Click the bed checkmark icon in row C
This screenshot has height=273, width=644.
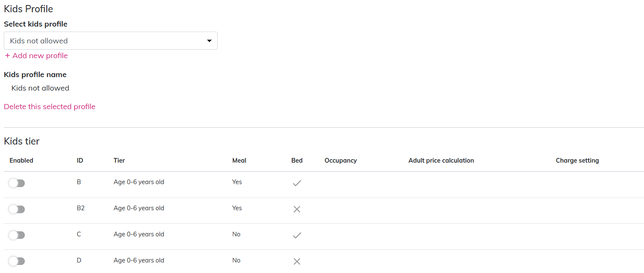pos(297,235)
